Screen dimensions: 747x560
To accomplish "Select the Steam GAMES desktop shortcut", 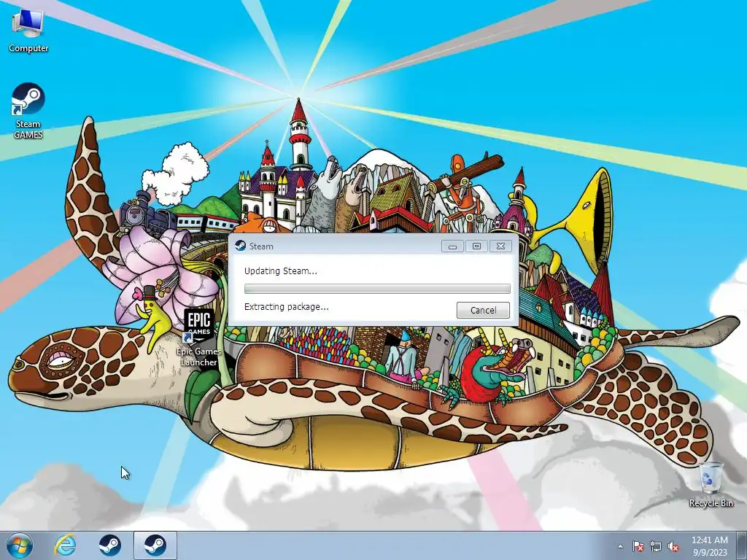I will tap(28, 112).
